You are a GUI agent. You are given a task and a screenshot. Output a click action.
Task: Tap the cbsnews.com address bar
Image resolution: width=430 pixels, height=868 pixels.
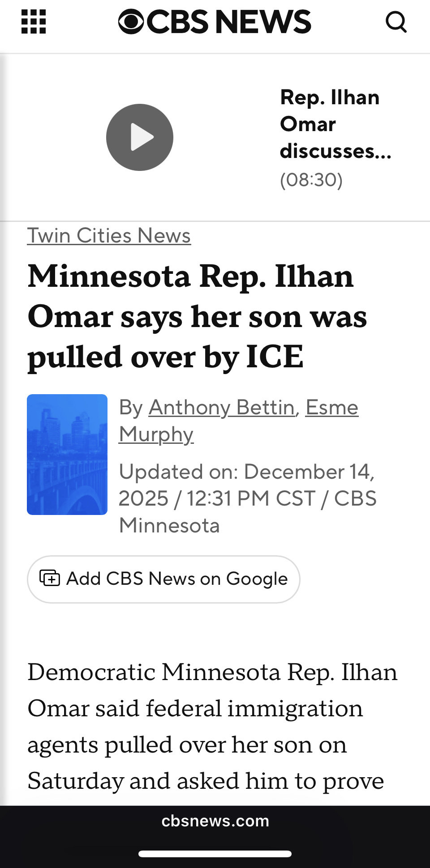point(215,821)
